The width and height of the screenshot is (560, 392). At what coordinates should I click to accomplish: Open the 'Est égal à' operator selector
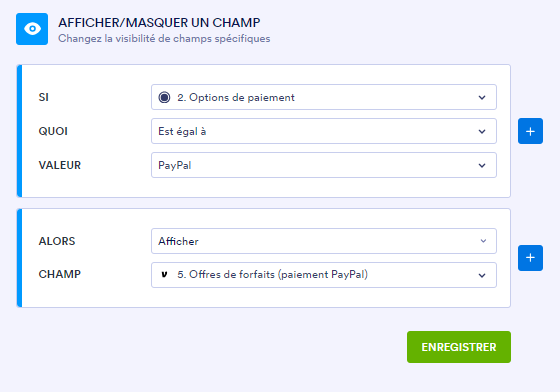click(x=324, y=131)
